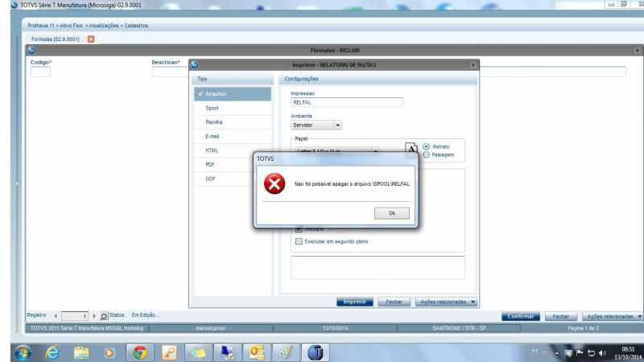Dismiss the TOTVS error with Ok
The image size is (644, 362).
click(x=392, y=213)
